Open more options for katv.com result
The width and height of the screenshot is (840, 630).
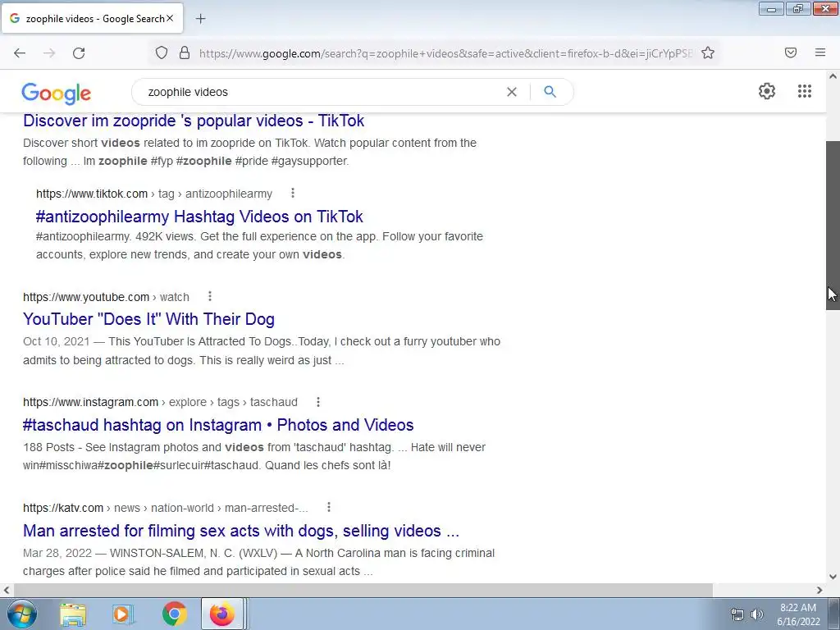[329, 507]
